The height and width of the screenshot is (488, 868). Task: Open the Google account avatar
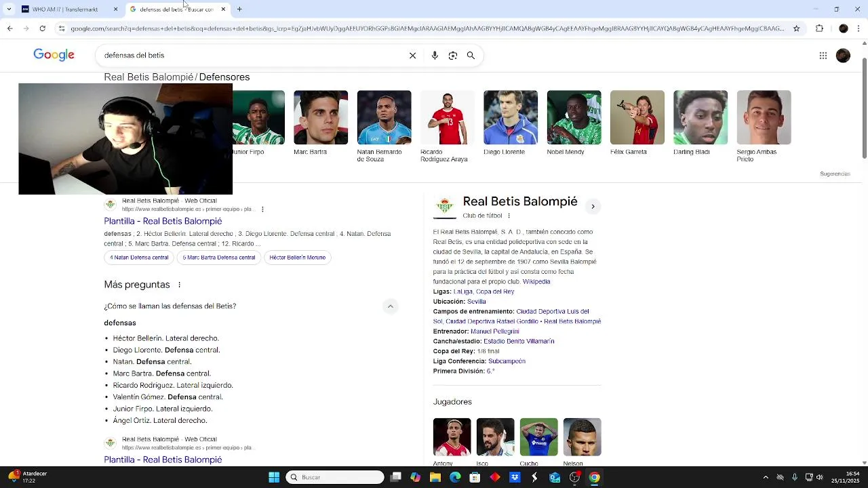(843, 56)
